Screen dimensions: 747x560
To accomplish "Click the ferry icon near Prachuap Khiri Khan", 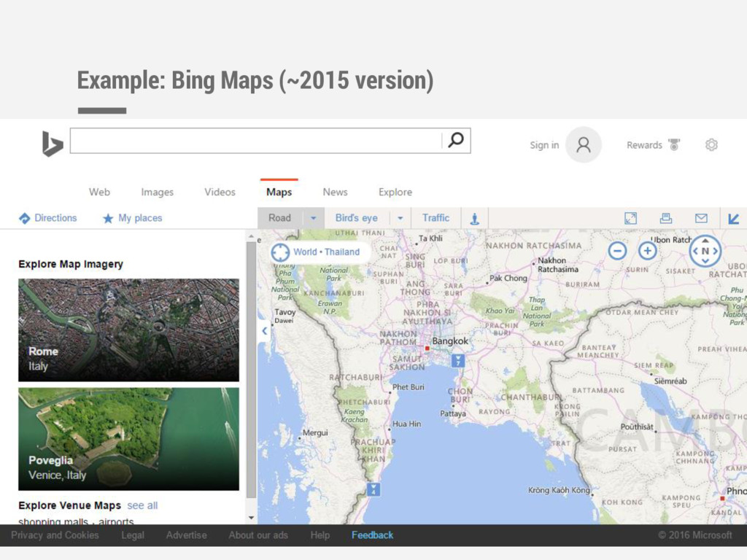I will click(373, 489).
